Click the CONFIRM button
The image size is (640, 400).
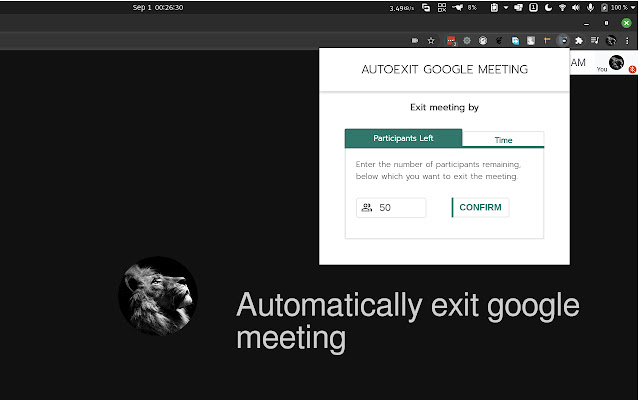point(480,207)
